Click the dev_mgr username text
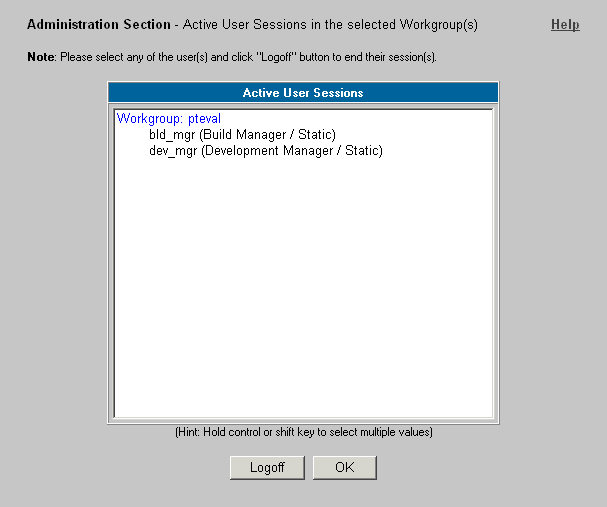This screenshot has height=507, width=607. [173, 151]
